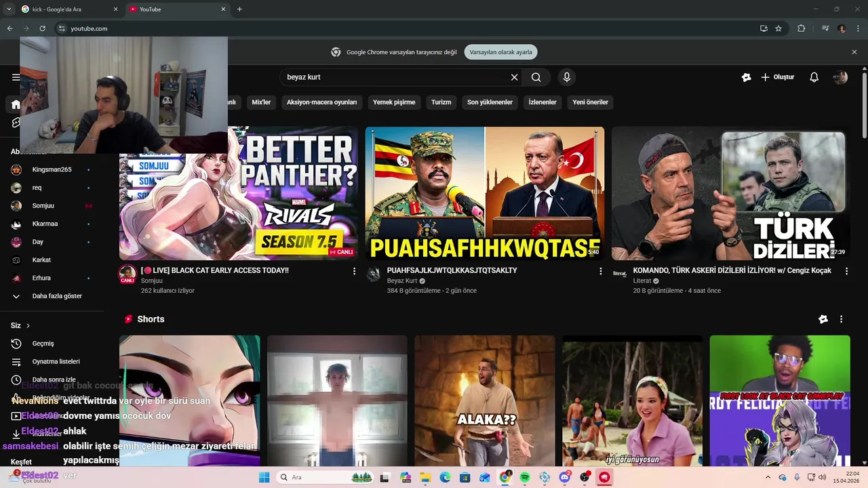The width and height of the screenshot is (868, 488).
Task: Open a new tab with plus icon
Action: (239, 9)
